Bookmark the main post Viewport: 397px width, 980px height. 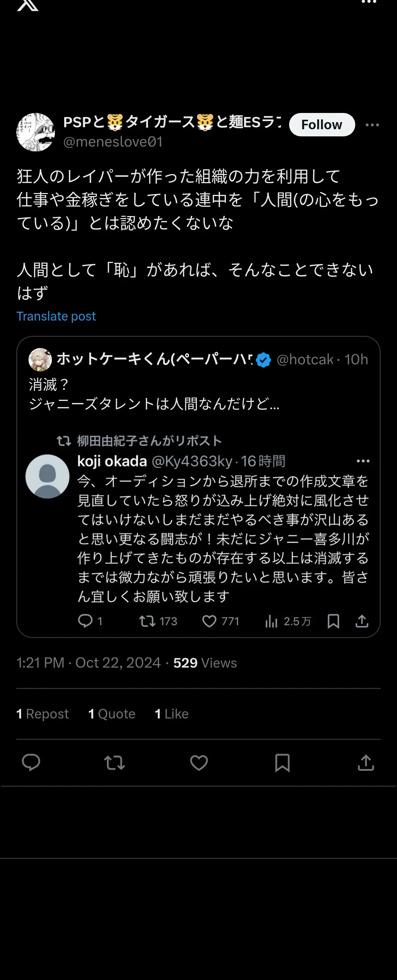[x=282, y=762]
